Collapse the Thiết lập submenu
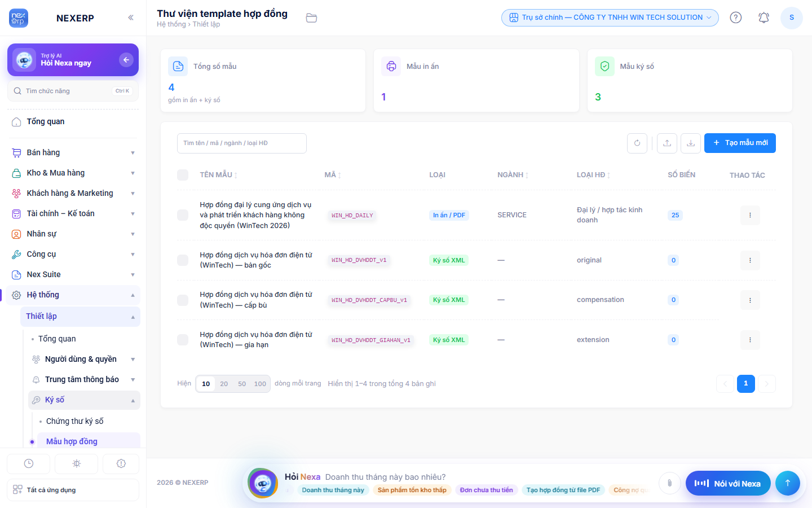The width and height of the screenshot is (812, 508). pyautogui.click(x=80, y=316)
